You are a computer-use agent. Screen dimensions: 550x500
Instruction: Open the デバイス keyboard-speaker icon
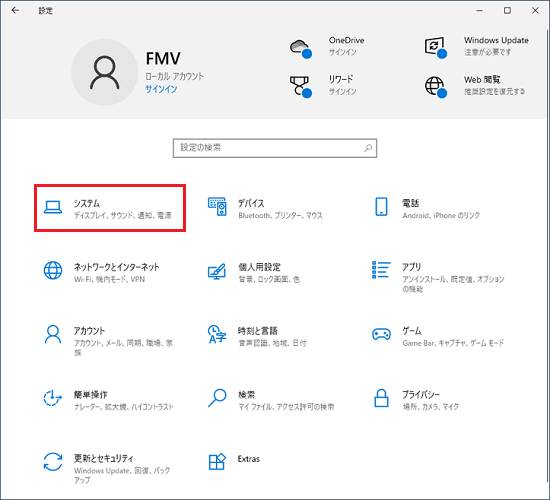click(x=217, y=207)
